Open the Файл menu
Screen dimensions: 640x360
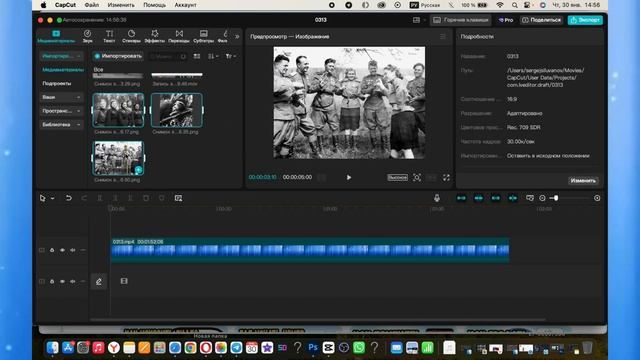tap(92, 5)
